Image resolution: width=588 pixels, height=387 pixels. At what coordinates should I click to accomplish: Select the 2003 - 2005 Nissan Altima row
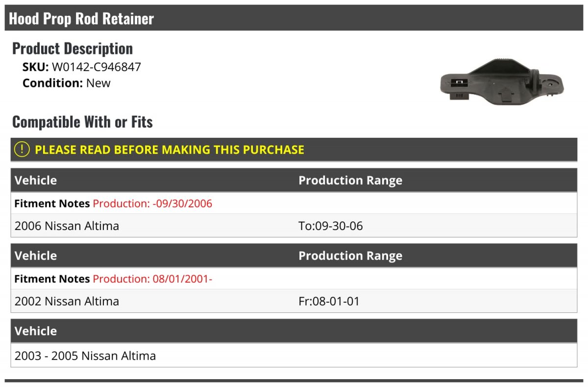[x=294, y=355]
